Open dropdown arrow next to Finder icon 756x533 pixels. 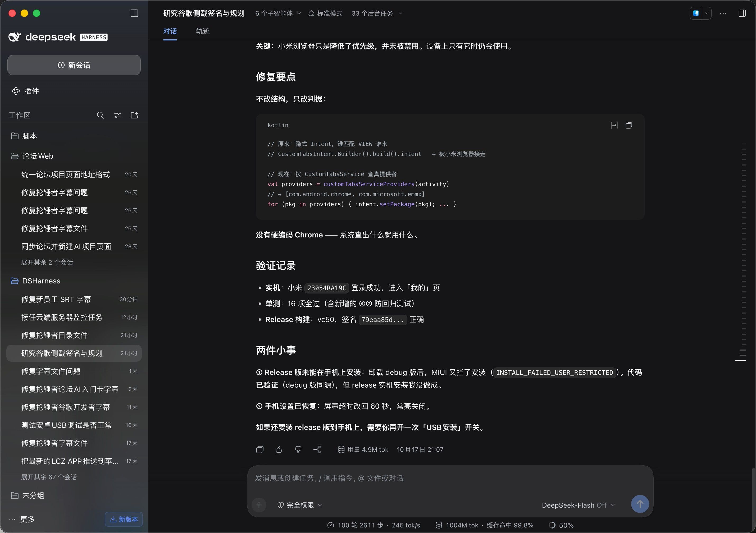click(x=707, y=13)
